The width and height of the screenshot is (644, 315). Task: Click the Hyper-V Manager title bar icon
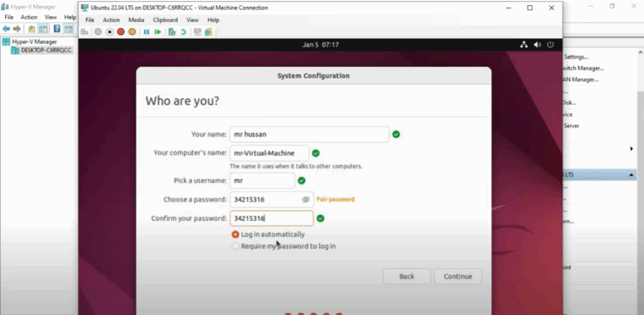5,7
